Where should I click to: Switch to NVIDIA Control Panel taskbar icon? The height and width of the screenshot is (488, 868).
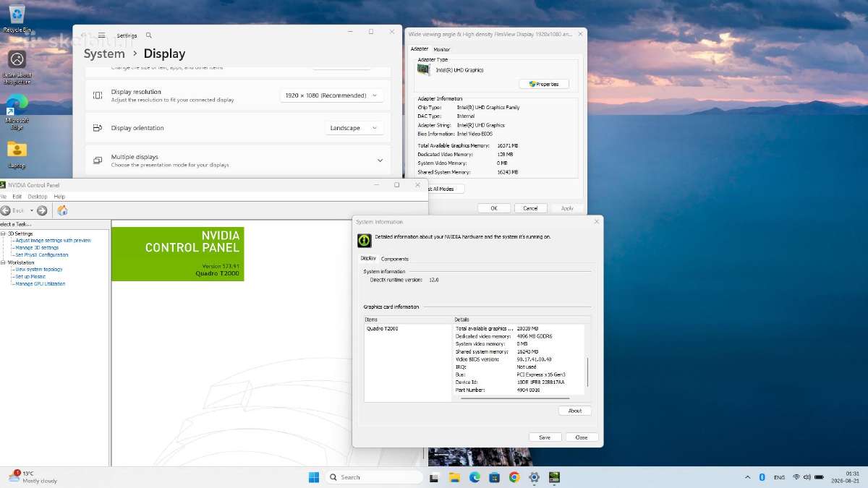(x=554, y=477)
